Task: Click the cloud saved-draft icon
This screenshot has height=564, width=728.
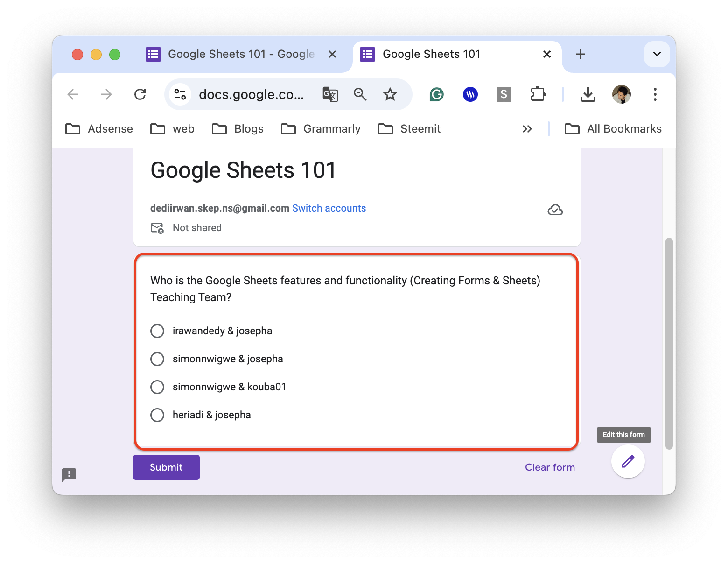Action: click(x=555, y=210)
